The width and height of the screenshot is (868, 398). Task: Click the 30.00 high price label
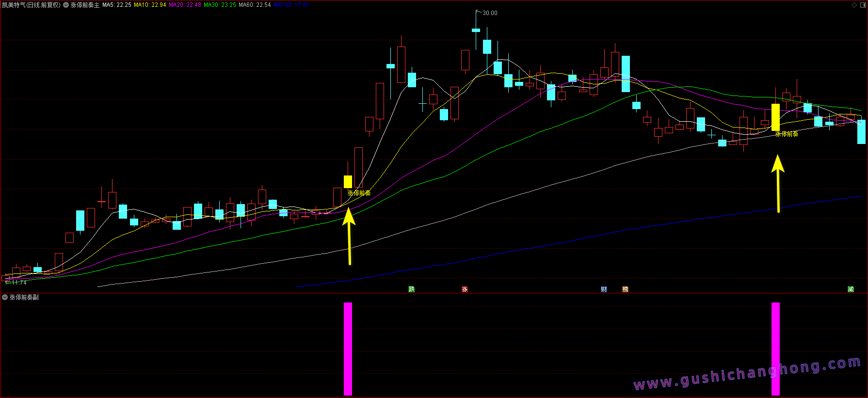tap(490, 13)
